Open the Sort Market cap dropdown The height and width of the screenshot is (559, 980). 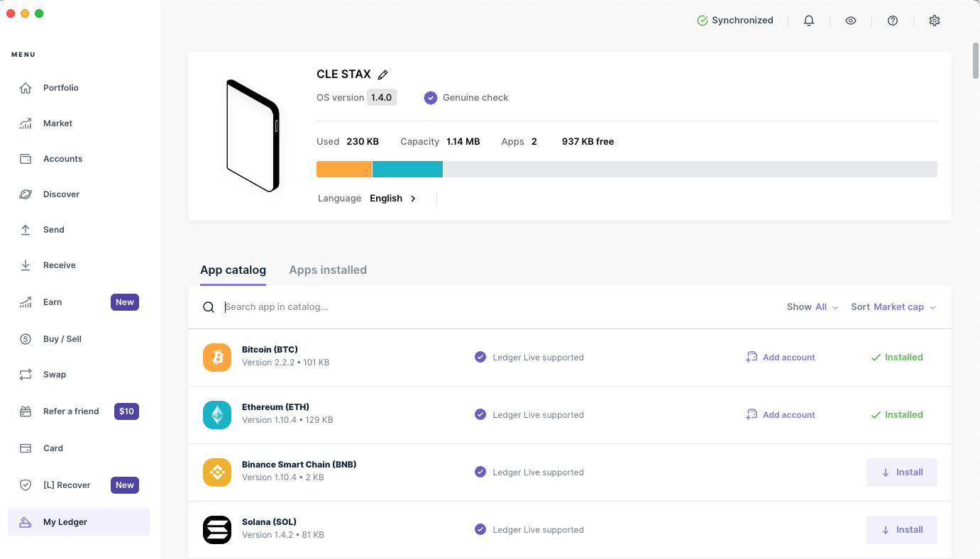[x=893, y=307]
